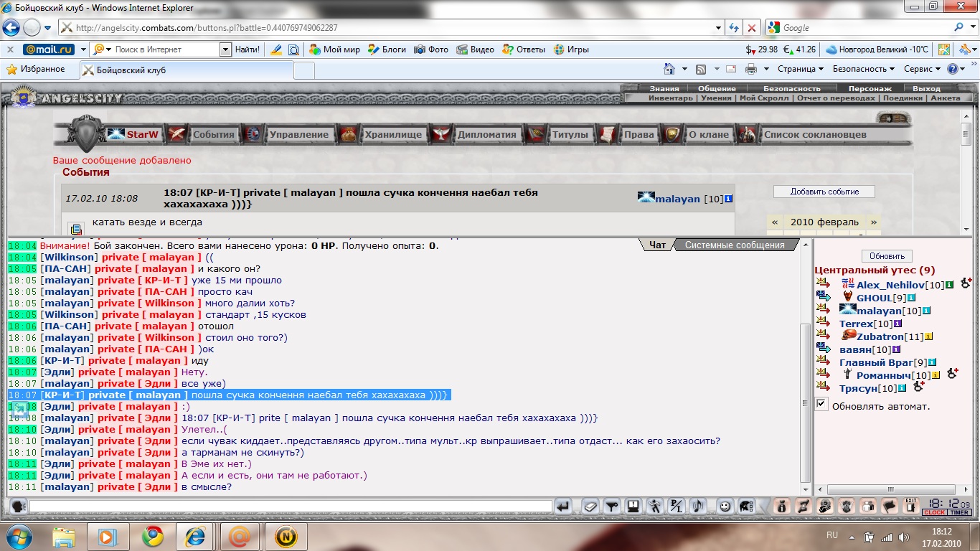The height and width of the screenshot is (551, 980).
Task: Open Windows Explorer folder on taskbar
Action: (63, 536)
